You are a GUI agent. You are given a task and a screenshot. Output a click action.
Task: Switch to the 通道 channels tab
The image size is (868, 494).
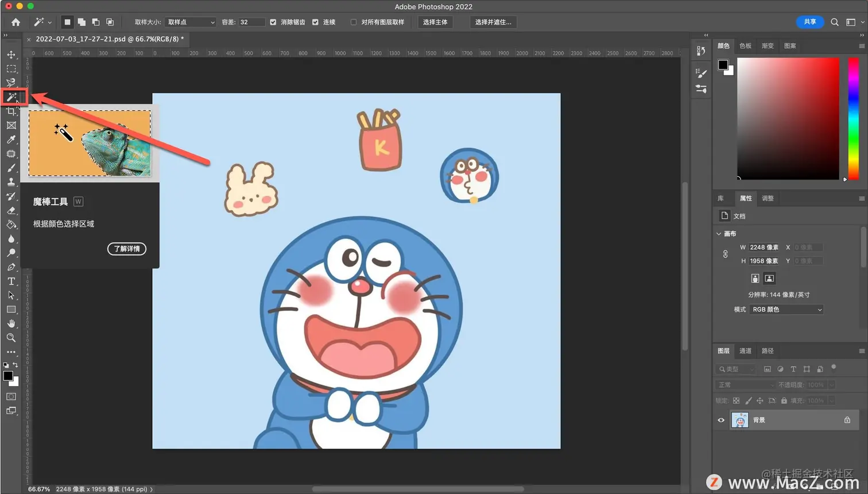pyautogui.click(x=745, y=351)
